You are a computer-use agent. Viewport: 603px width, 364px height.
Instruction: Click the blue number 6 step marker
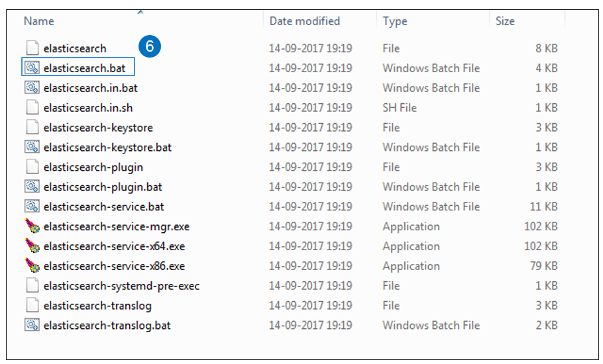click(x=150, y=46)
